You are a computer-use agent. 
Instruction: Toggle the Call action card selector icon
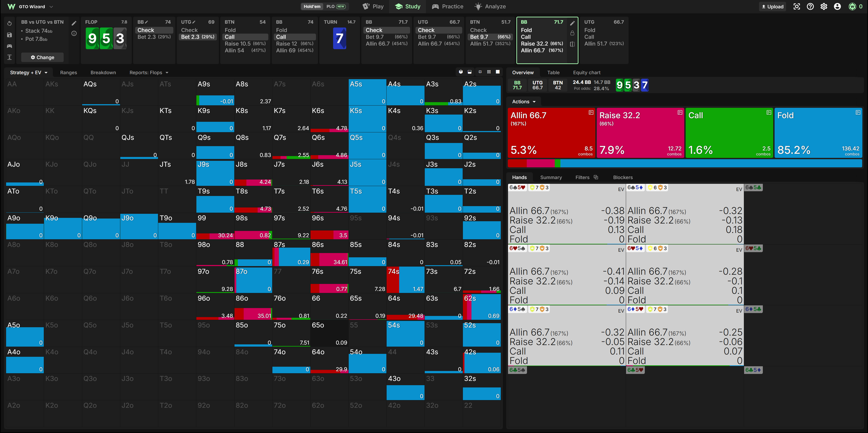(769, 113)
